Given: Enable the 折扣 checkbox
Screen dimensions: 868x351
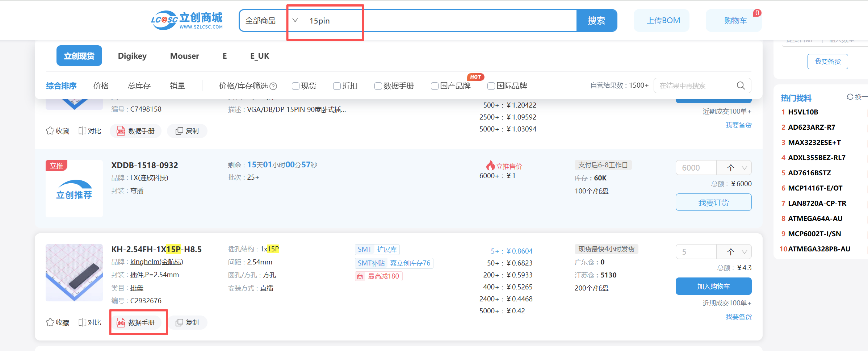Looking at the screenshot, I should point(337,86).
